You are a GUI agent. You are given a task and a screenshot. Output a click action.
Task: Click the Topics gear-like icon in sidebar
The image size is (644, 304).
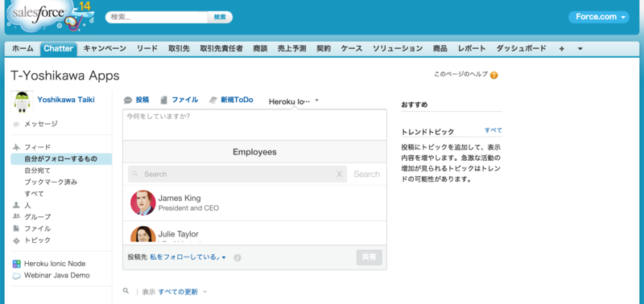[x=16, y=240]
